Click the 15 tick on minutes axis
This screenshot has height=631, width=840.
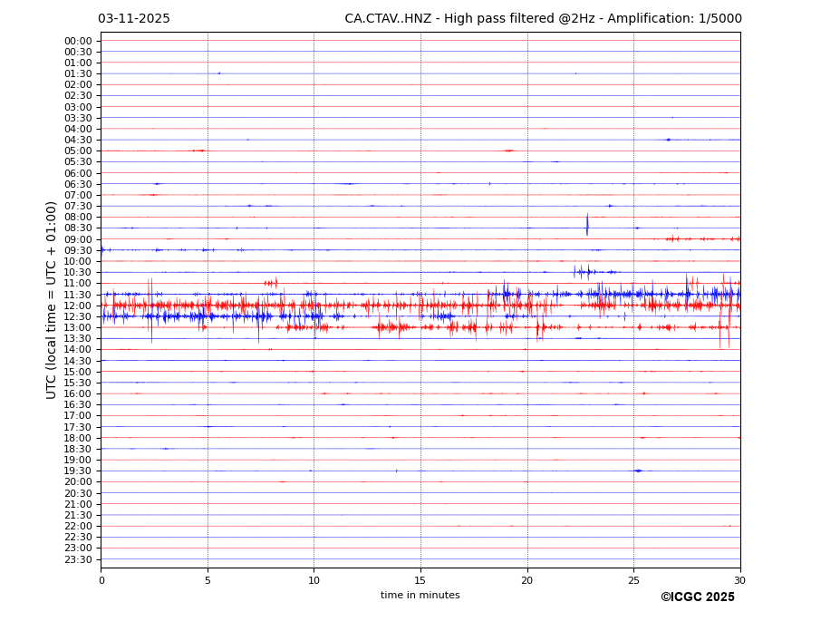coord(420,580)
